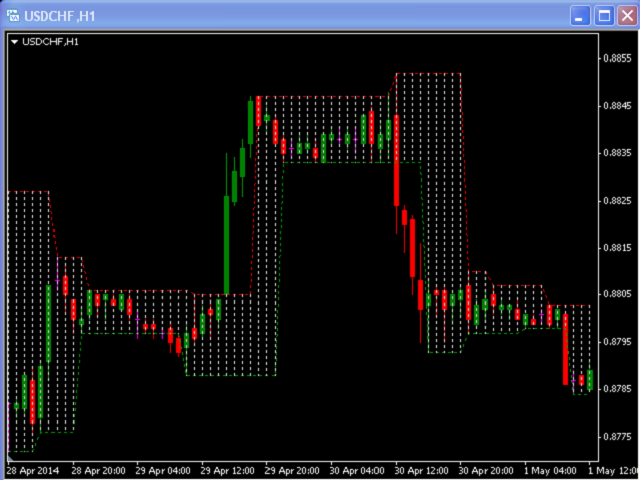Click the 0.8785 price label

(x=617, y=389)
